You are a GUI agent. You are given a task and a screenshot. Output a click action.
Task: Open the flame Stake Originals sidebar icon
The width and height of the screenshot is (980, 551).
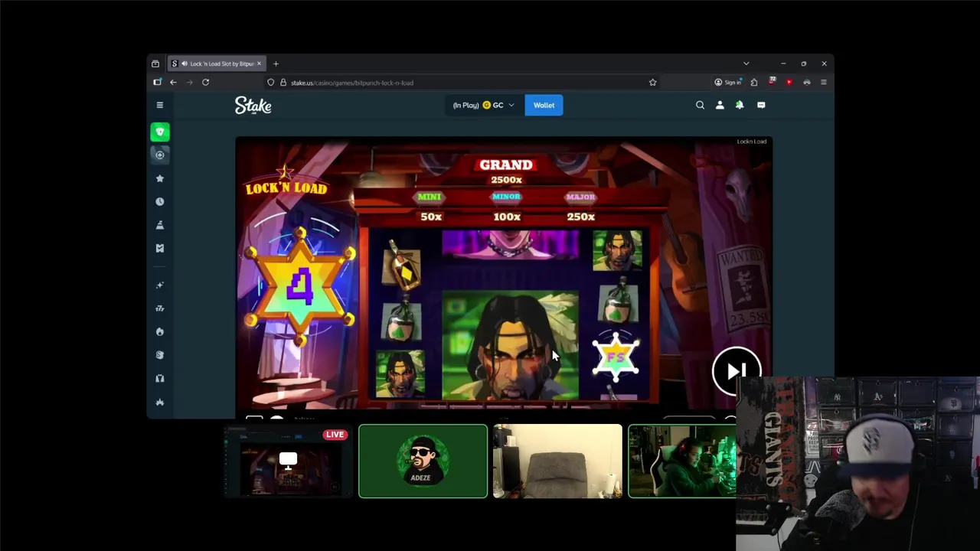(160, 331)
